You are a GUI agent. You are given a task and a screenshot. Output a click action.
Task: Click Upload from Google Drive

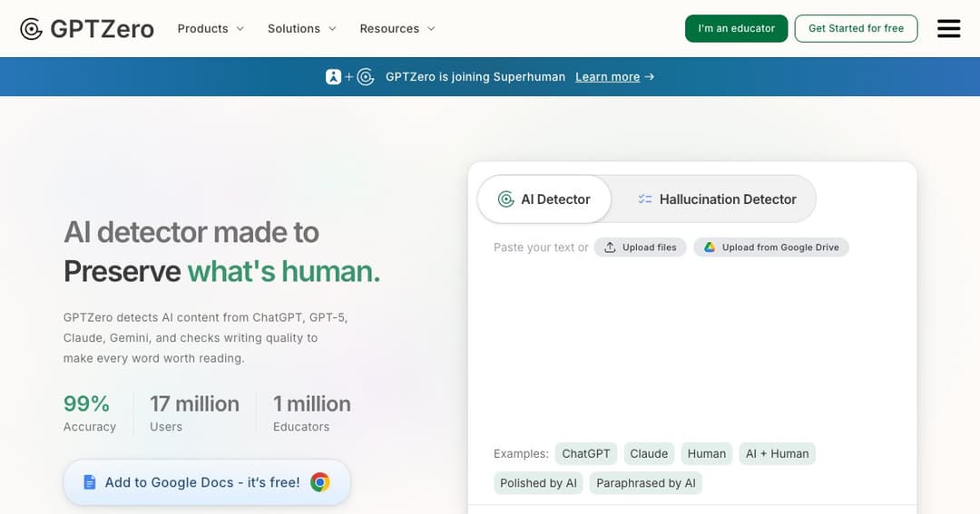771,247
